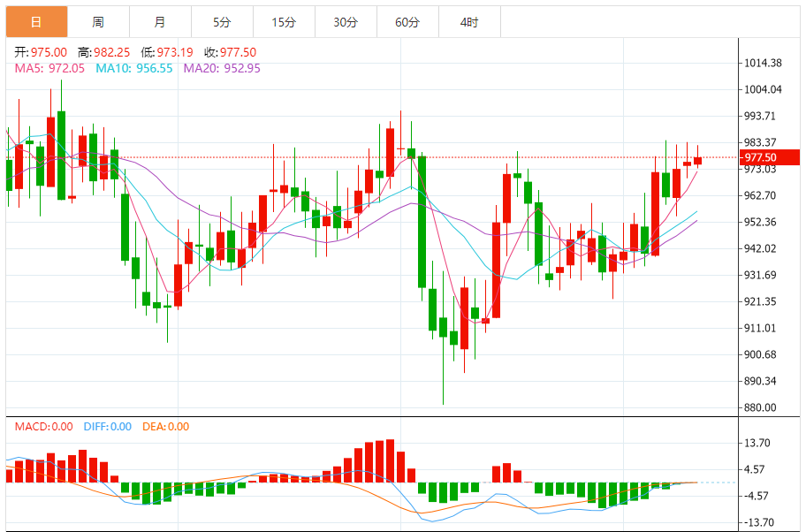806x532 pixels.
Task: Select the 日 daily chart tab
Action: [36, 22]
